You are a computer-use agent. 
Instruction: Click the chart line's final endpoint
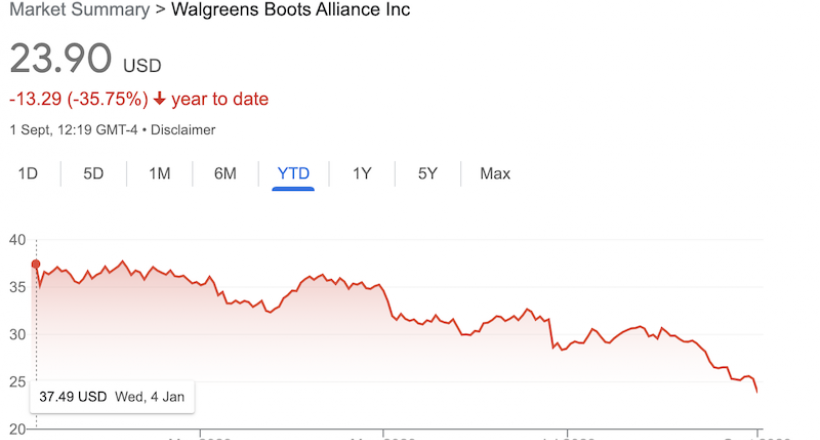point(757,392)
